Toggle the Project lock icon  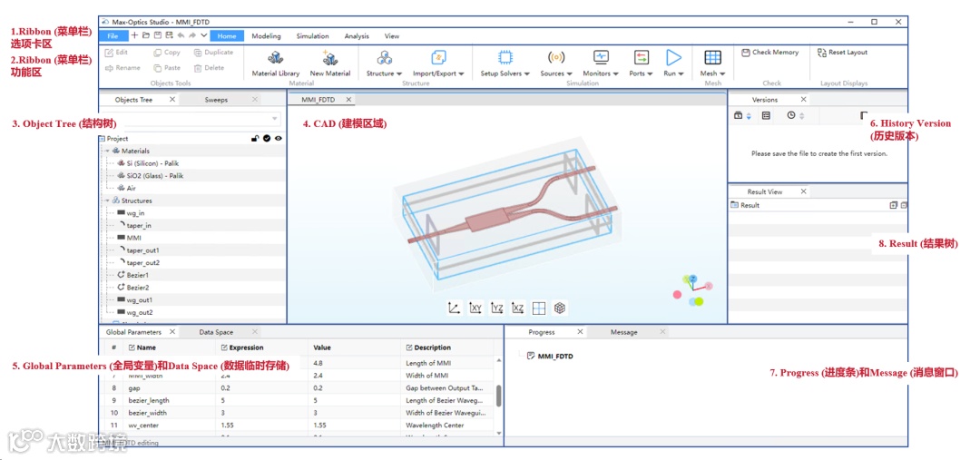(255, 139)
